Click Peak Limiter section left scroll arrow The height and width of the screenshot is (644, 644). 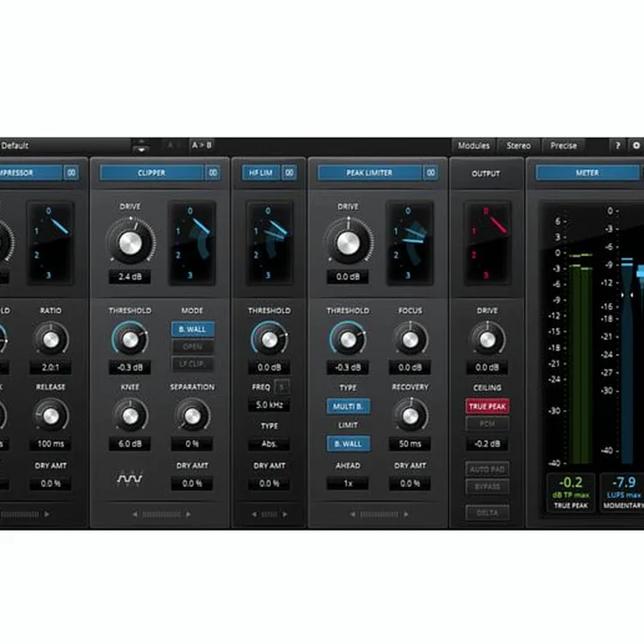click(x=352, y=514)
